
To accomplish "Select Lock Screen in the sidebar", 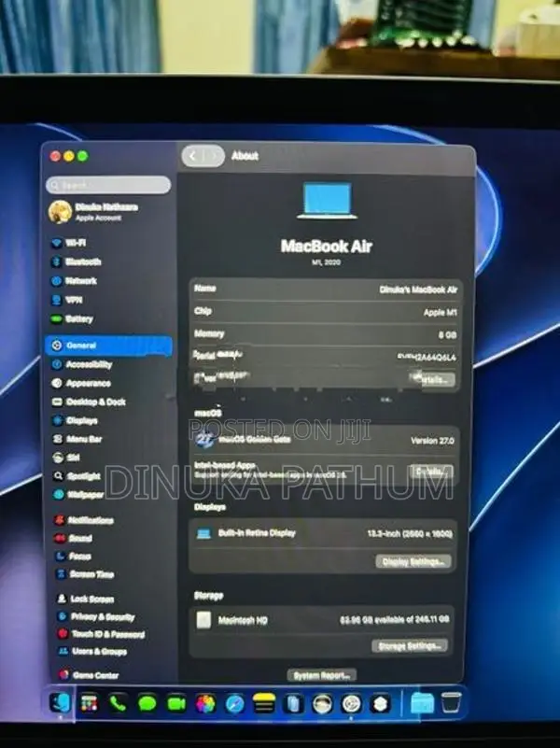I will 85,600.
